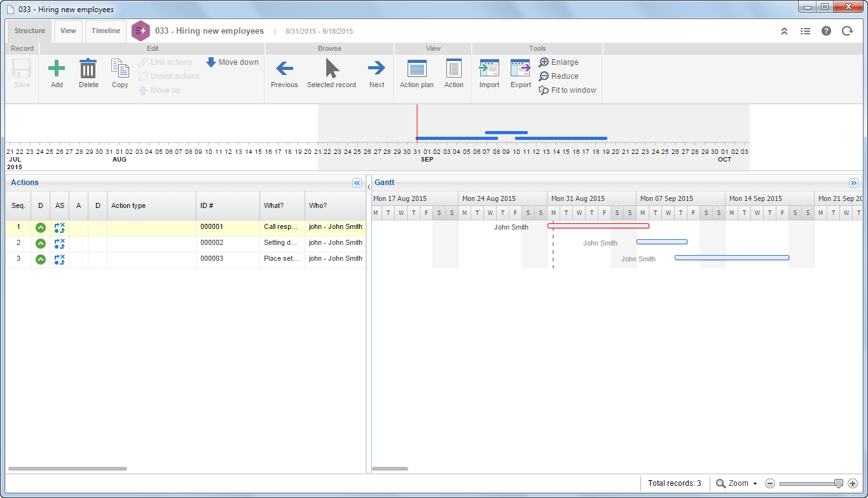
Task: Enlarge the Gantt view
Action: 558,62
